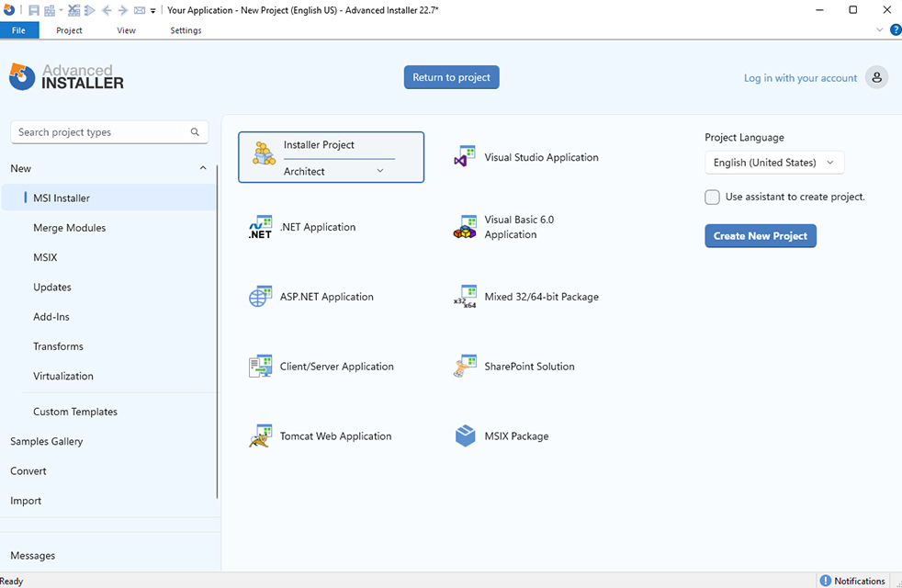Click Log in with your account link

tap(800, 78)
